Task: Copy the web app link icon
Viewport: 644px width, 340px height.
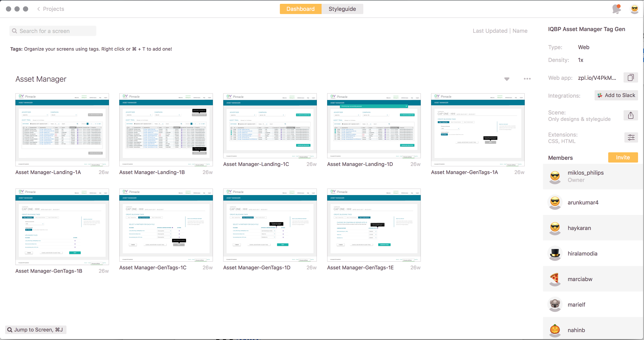Action: (631, 77)
